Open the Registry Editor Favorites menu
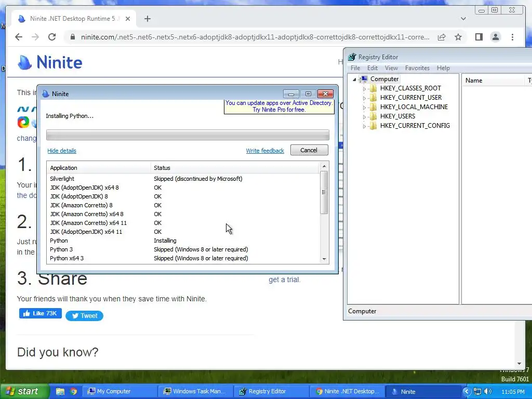The width and height of the screenshot is (532, 399). (x=417, y=68)
